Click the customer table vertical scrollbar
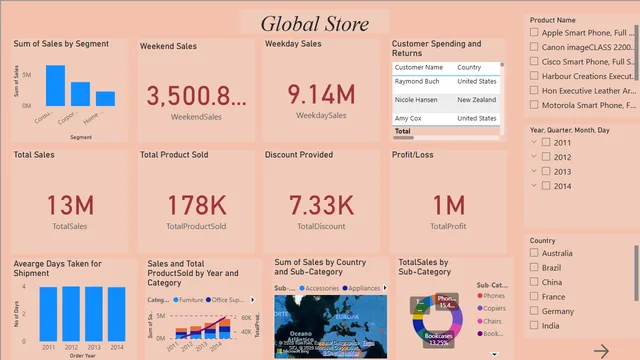This screenshot has width=640, height=360. pos(502,64)
